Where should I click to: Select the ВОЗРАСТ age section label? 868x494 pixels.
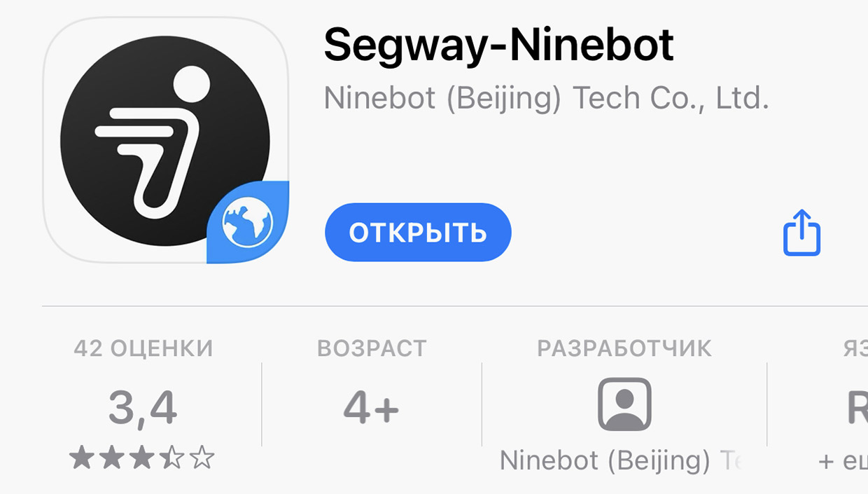(x=372, y=348)
